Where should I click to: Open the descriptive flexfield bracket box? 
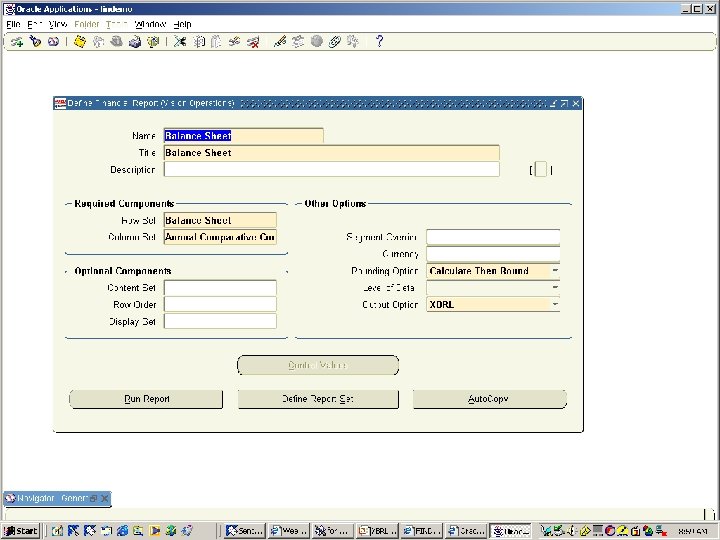[x=541, y=169]
